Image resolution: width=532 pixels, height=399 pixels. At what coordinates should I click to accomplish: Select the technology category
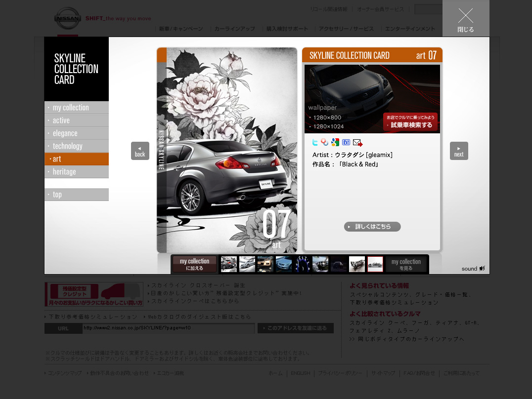(x=77, y=146)
